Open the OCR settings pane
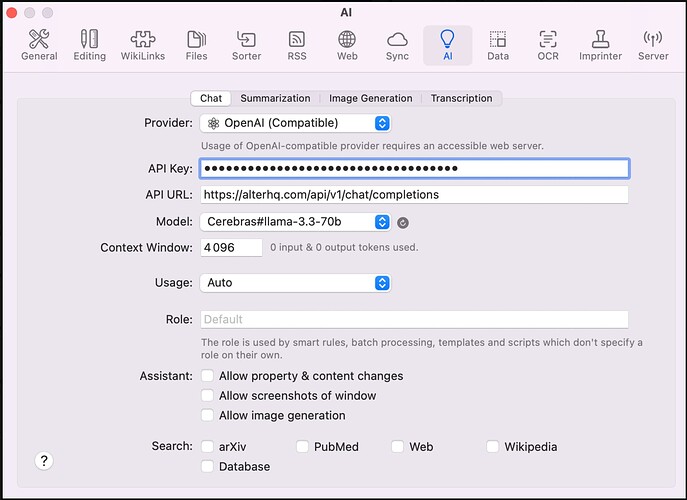 click(x=548, y=45)
